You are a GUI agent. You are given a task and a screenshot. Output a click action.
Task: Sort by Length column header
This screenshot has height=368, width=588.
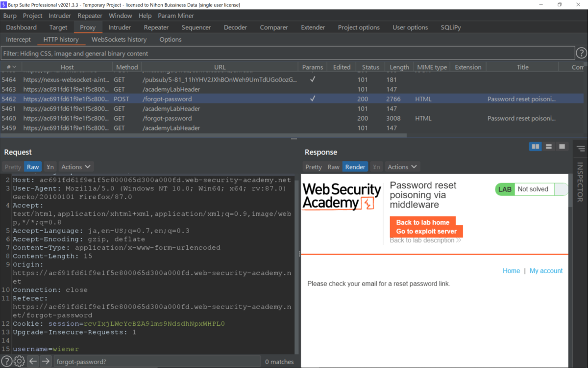(x=399, y=67)
